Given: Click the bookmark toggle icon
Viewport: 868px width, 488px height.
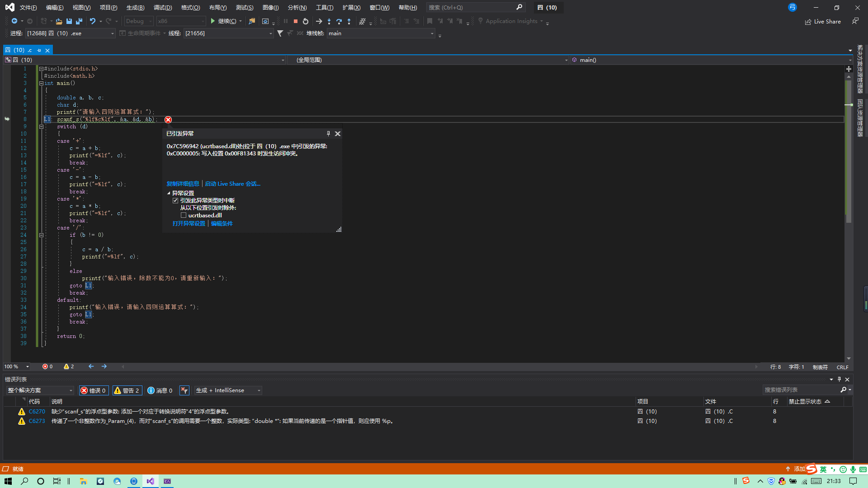Looking at the screenshot, I should 429,21.
